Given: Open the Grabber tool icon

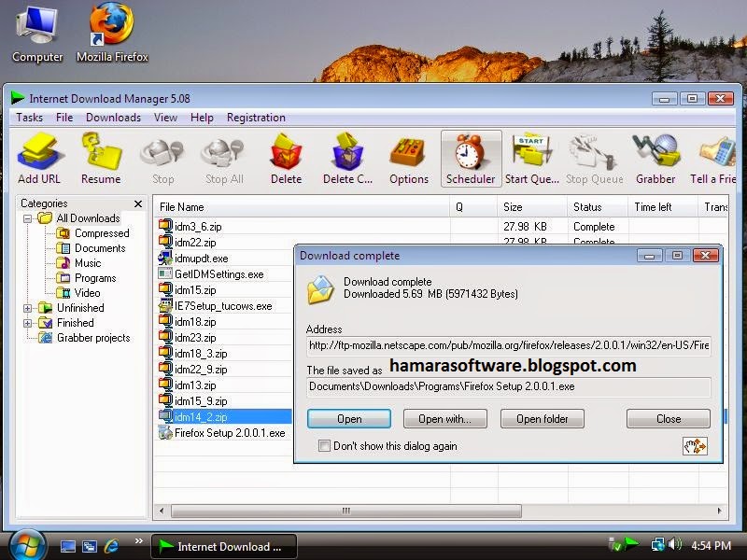Looking at the screenshot, I should (x=655, y=159).
